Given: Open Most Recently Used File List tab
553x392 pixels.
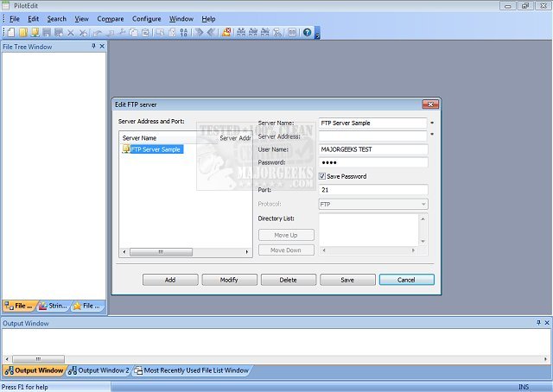Looking at the screenshot, I should click(191, 370).
